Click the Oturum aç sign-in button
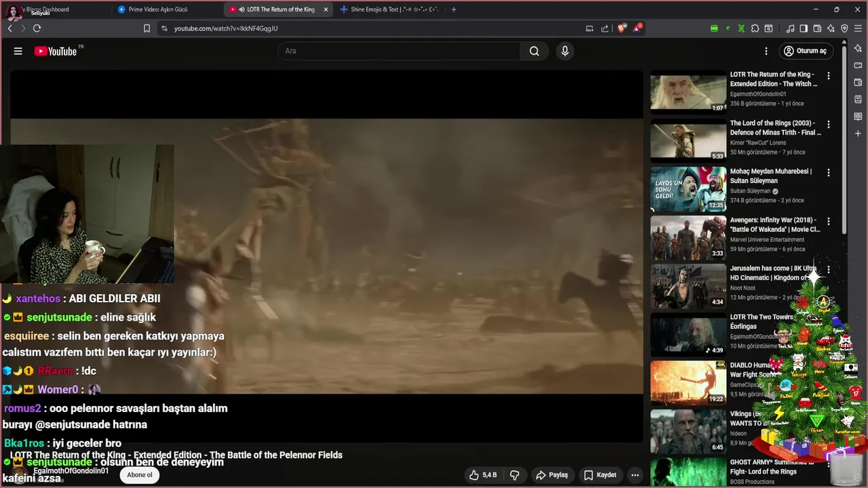 [x=806, y=51]
